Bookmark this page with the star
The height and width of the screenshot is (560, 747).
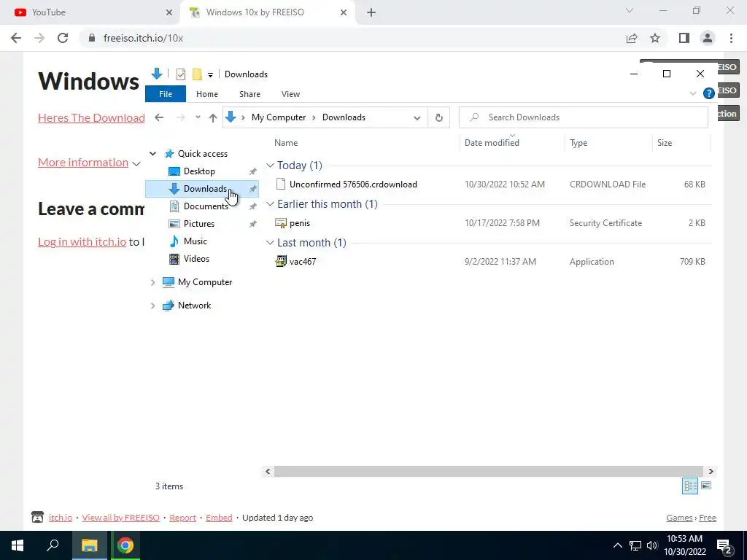point(655,38)
